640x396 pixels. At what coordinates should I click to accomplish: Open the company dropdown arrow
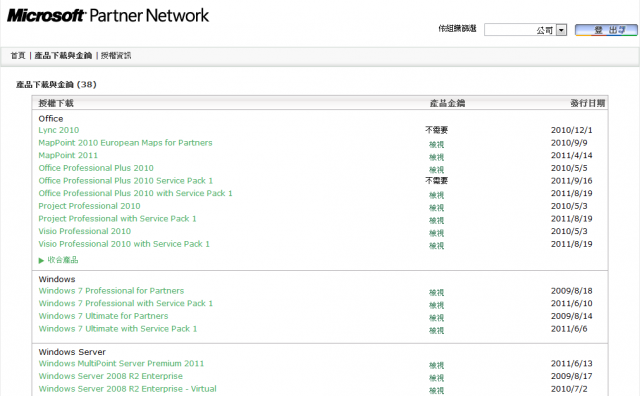coord(562,30)
